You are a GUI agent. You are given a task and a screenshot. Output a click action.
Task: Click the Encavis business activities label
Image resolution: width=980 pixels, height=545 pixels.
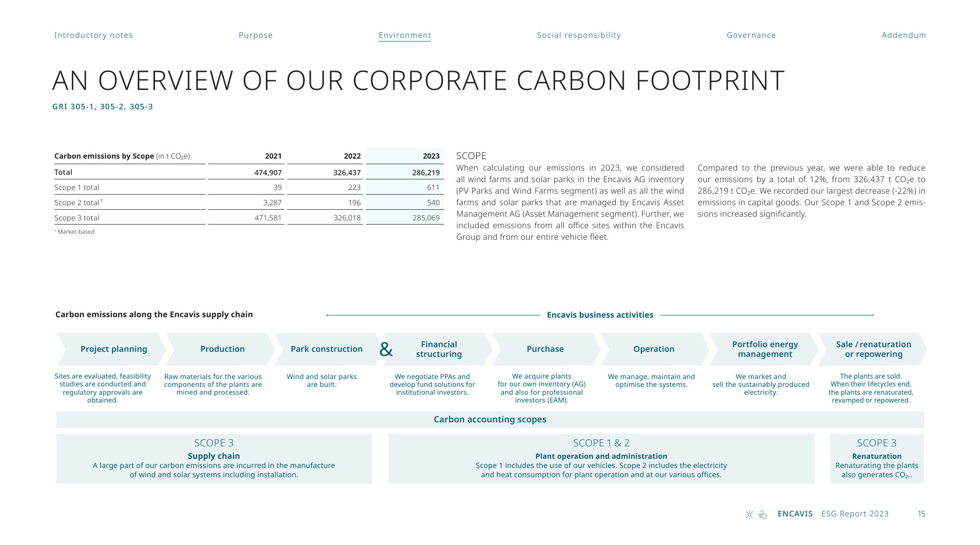[600, 315]
